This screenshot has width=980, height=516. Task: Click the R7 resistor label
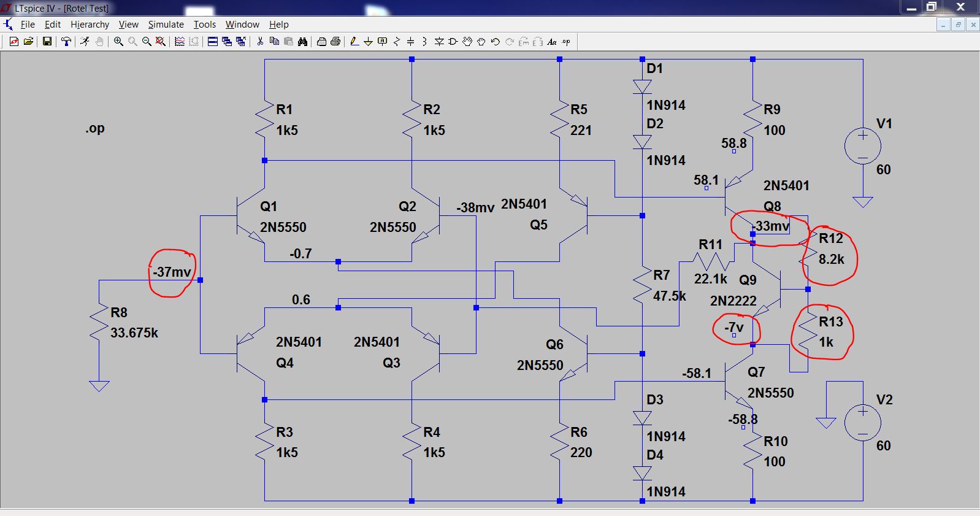pyautogui.click(x=661, y=275)
